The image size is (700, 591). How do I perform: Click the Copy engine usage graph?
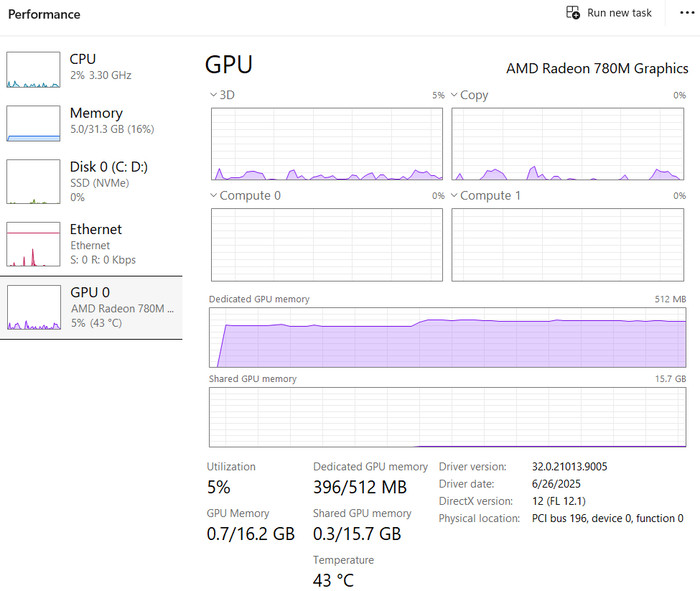[568, 144]
